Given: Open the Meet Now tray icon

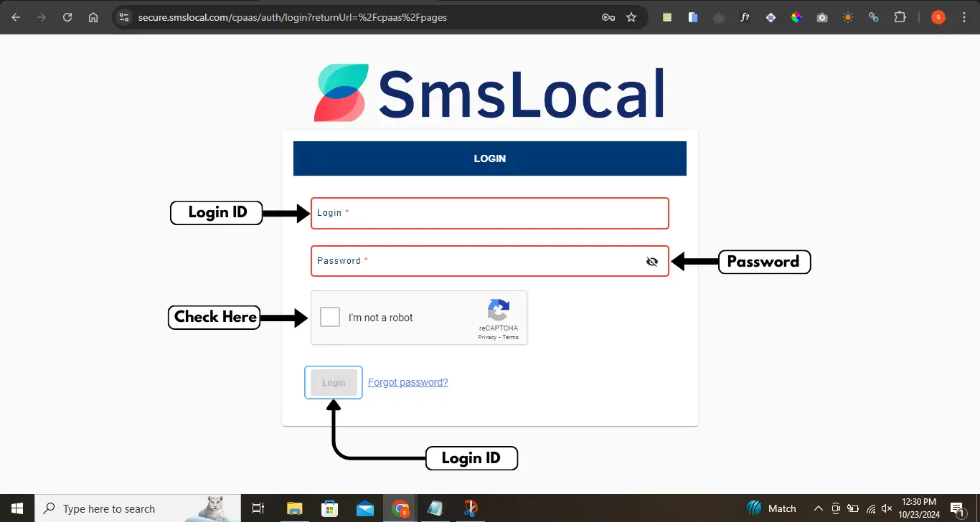Looking at the screenshot, I should click(x=836, y=508).
